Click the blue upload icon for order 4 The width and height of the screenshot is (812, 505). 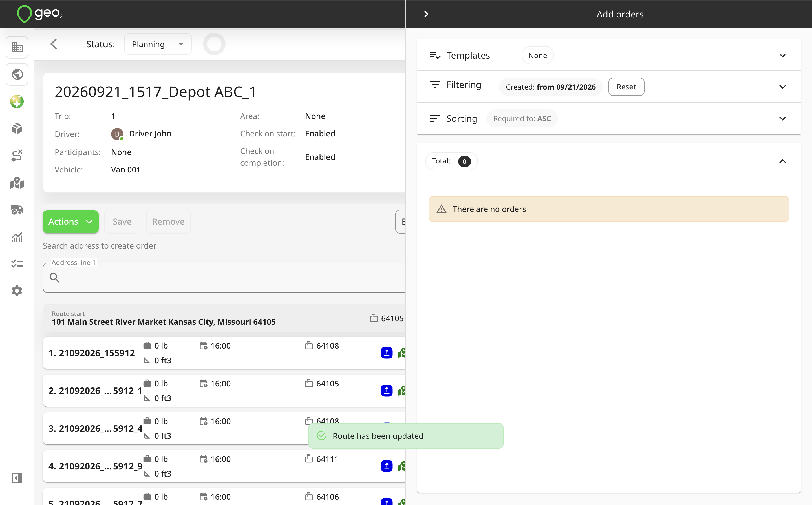(x=387, y=466)
